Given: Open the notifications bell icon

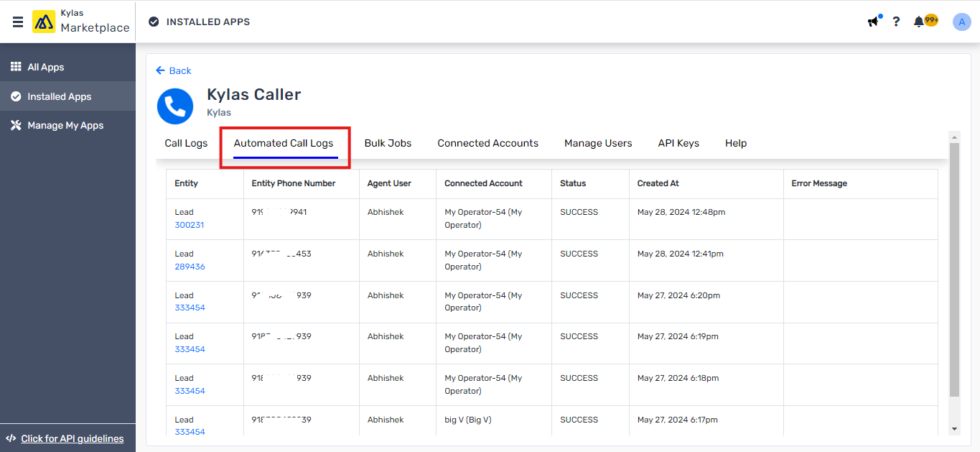Looking at the screenshot, I should tap(918, 22).
